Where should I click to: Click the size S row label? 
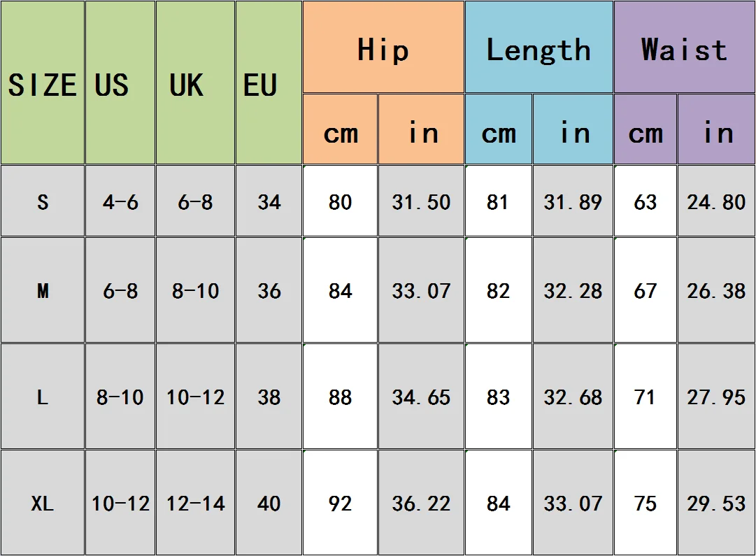[43, 201]
